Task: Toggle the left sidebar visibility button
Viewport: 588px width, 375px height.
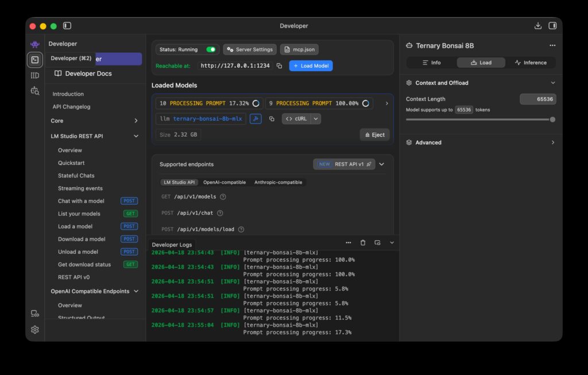Action: [x=67, y=26]
